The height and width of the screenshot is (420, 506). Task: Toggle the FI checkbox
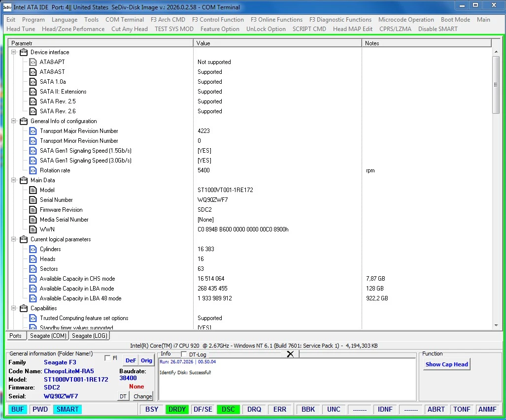pos(107,358)
